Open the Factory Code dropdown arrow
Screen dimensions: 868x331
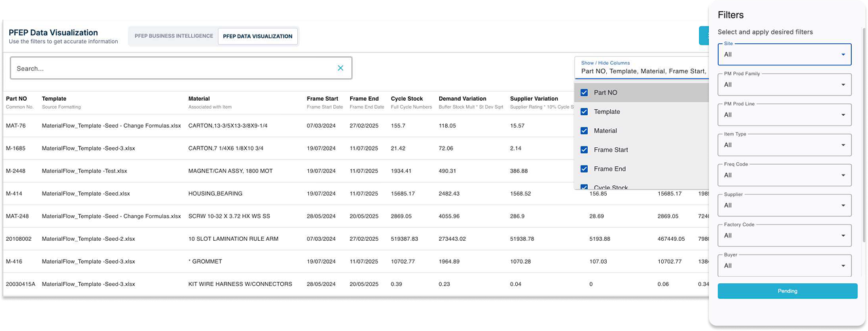tap(842, 235)
